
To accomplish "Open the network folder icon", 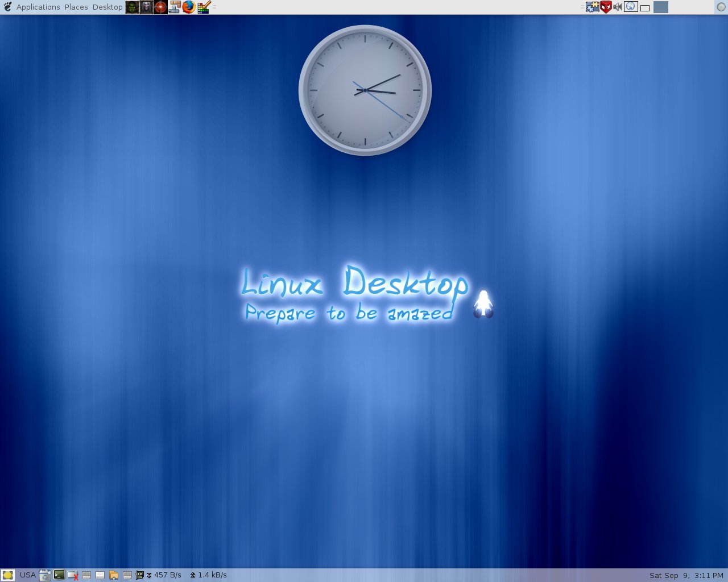I will click(114, 575).
